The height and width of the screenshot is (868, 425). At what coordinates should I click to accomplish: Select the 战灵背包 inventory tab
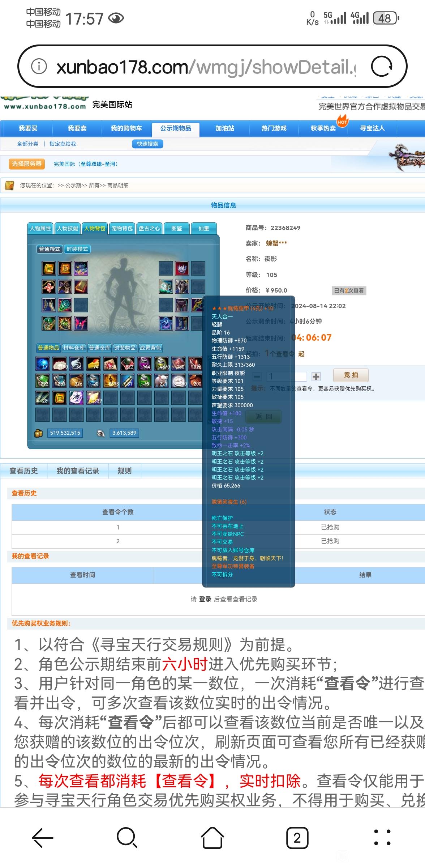(150, 348)
